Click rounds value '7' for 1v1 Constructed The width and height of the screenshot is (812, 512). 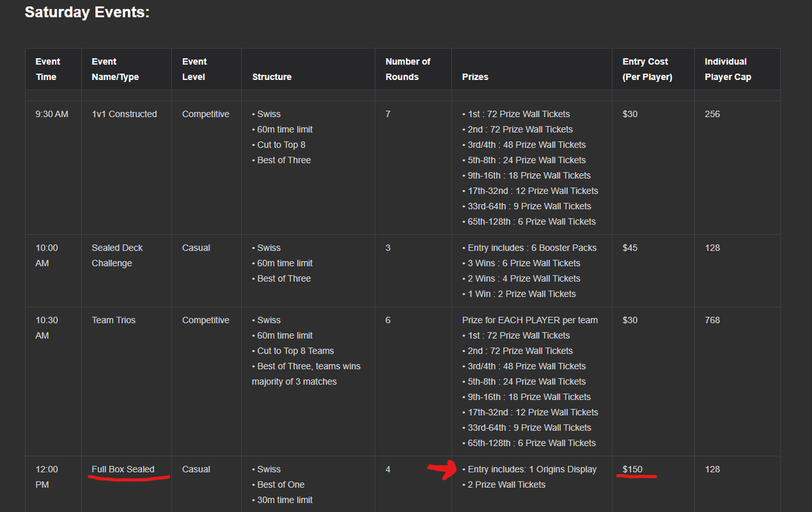[388, 114]
